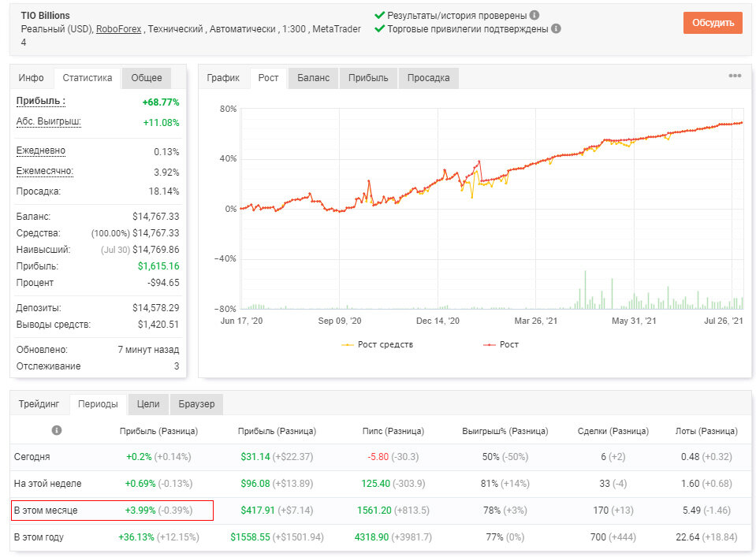Click the +11.08% absolute gain value
Screen dimensions: 756x557
[x=161, y=123]
